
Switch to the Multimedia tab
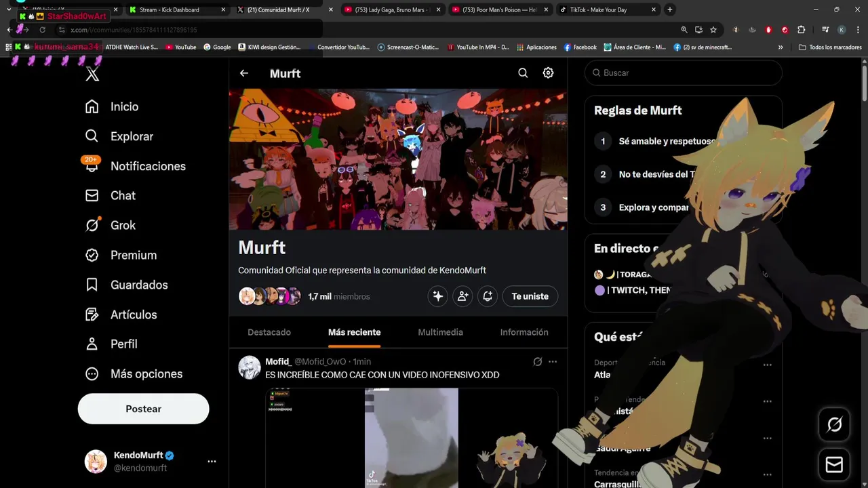[x=440, y=332]
